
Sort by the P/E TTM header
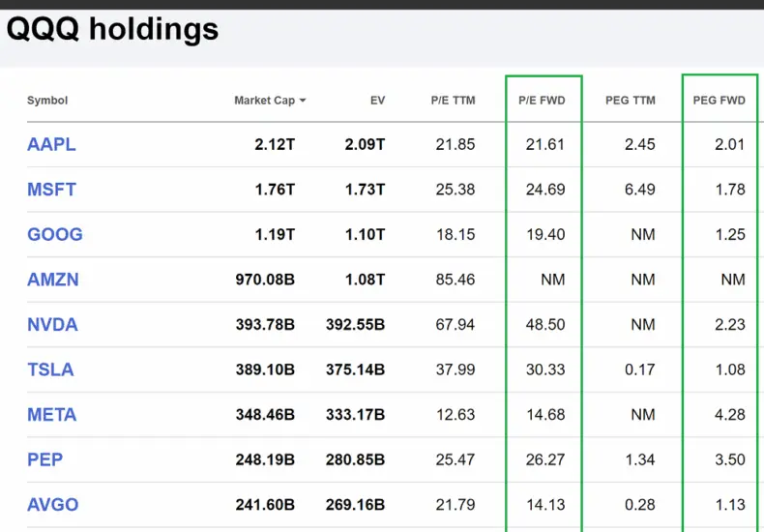pyautogui.click(x=453, y=101)
